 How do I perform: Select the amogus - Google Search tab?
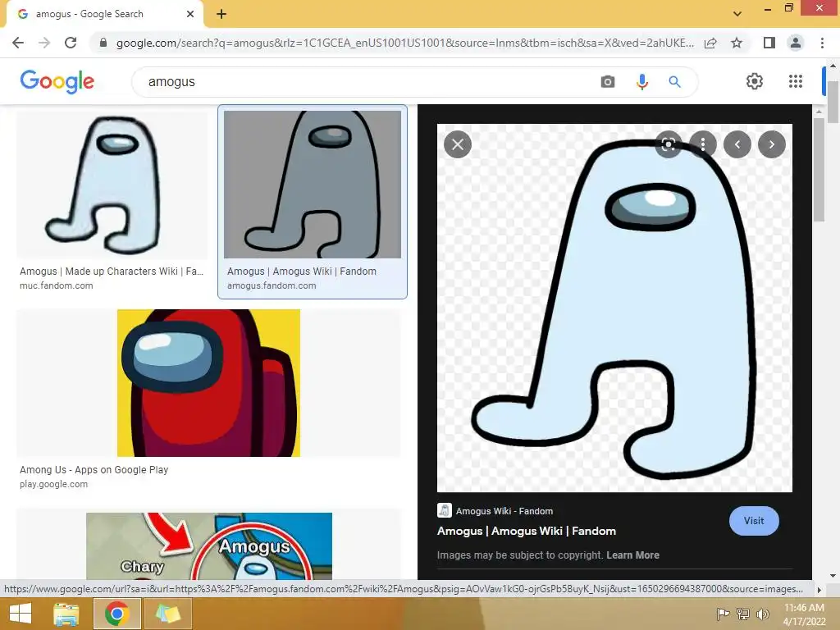(104, 14)
